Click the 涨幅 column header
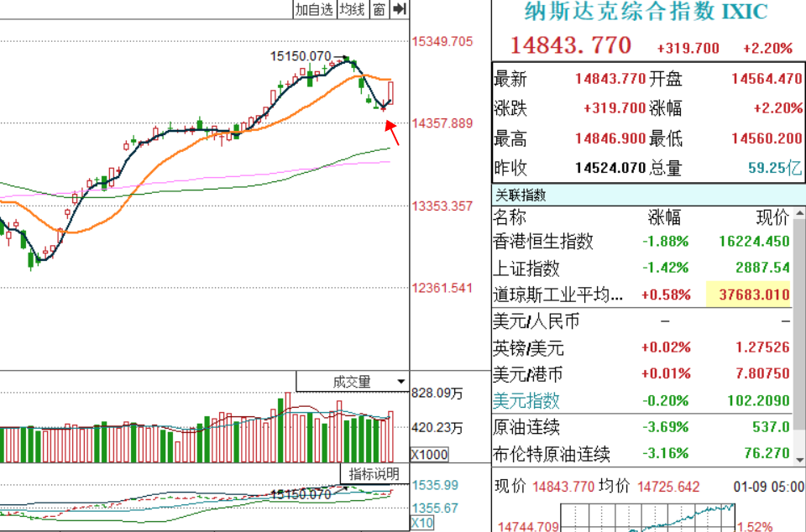Screen dimensions: 806x532 [x=664, y=218]
